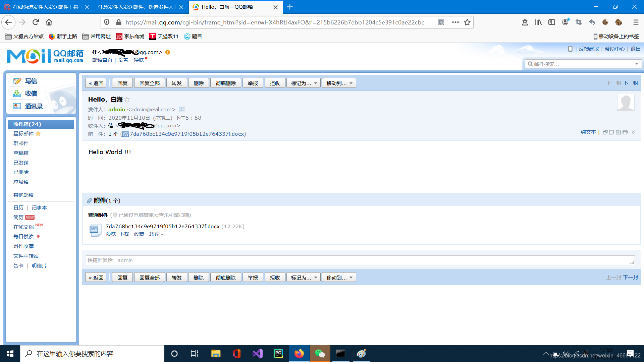Click 预览 to preview the attachment
Image resolution: width=644 pixels, height=362 pixels.
[110, 234]
